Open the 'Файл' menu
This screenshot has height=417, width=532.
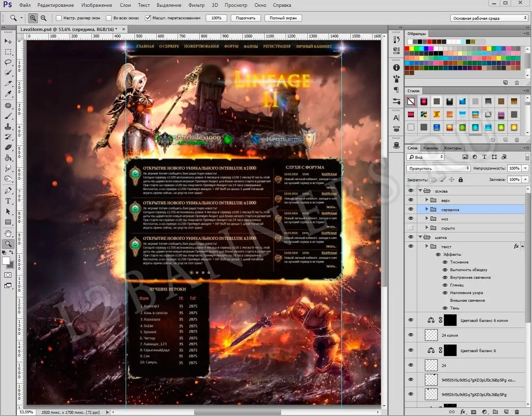coord(25,5)
